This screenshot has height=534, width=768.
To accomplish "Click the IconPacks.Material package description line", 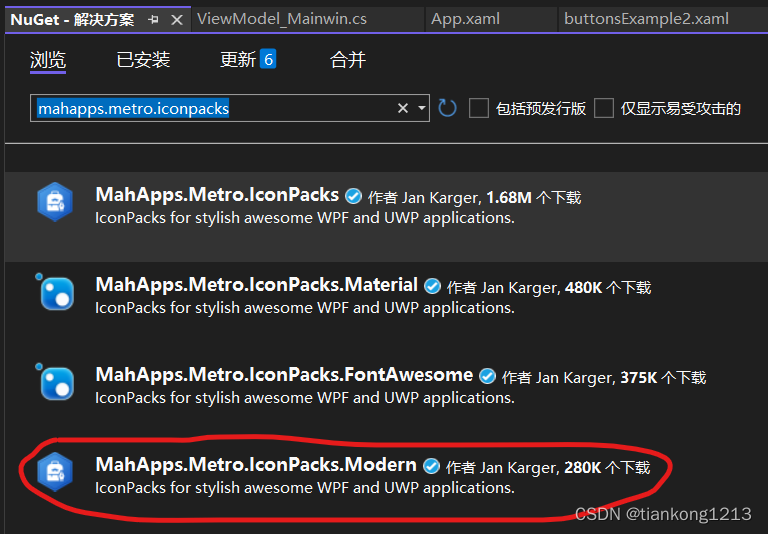I will click(x=305, y=308).
